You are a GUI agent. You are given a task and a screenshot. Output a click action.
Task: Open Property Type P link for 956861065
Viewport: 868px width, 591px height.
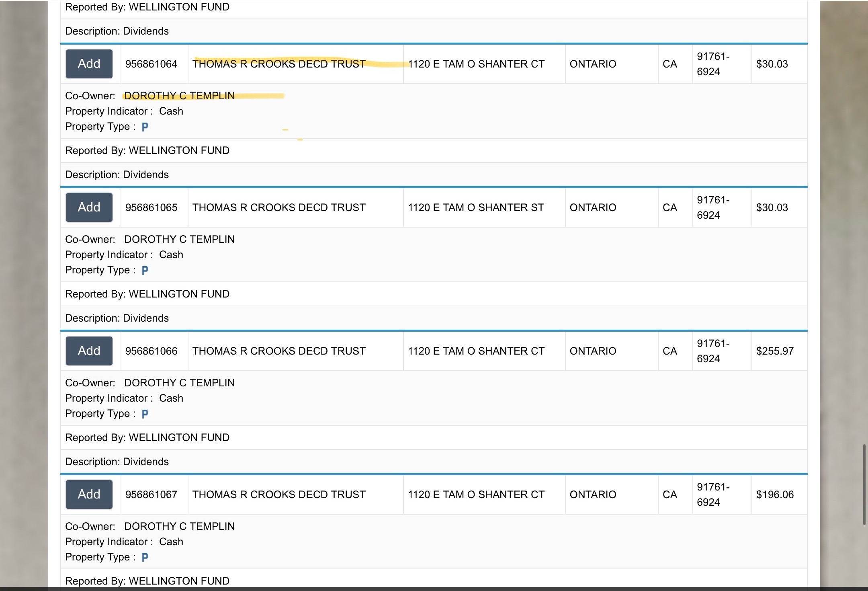click(145, 271)
